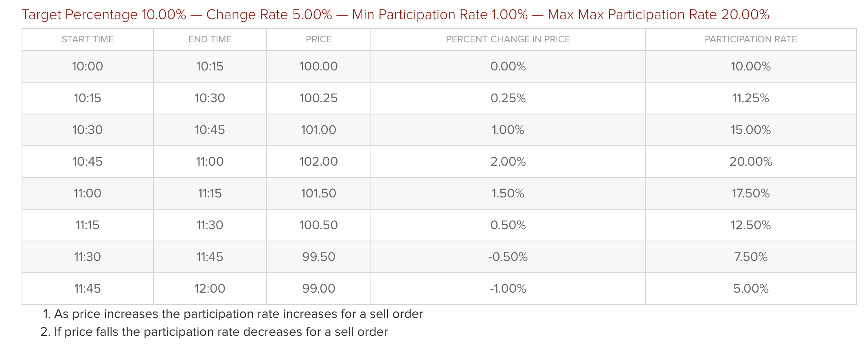Select the PRICE column header

(318, 39)
